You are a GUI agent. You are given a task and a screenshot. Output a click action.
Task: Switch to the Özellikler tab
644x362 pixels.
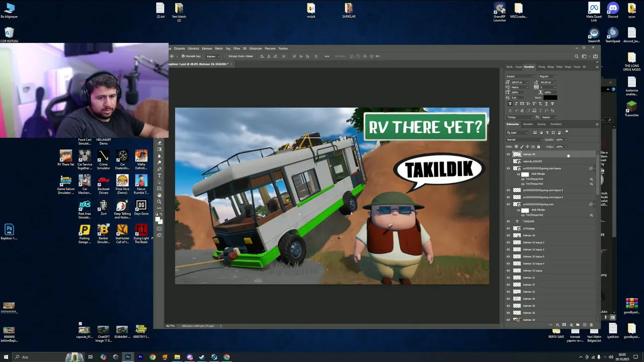[x=556, y=124]
